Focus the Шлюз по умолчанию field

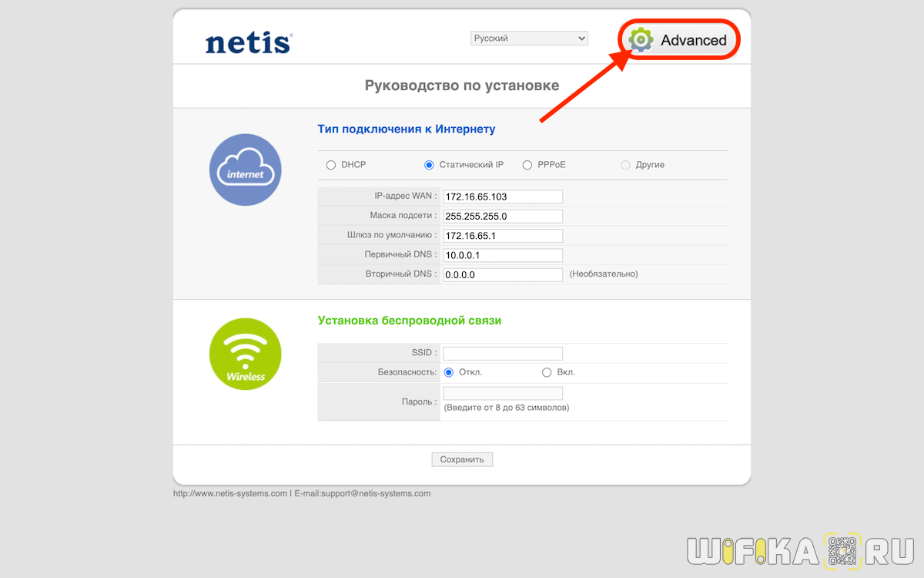[x=503, y=236]
